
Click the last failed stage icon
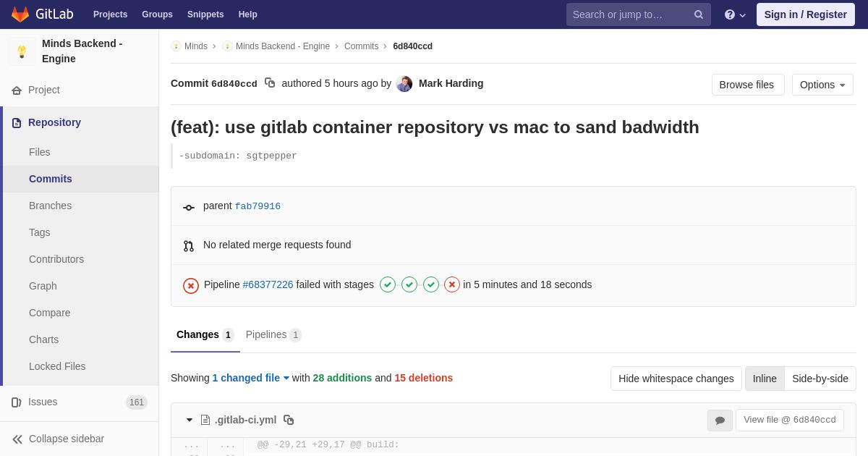click(x=452, y=285)
